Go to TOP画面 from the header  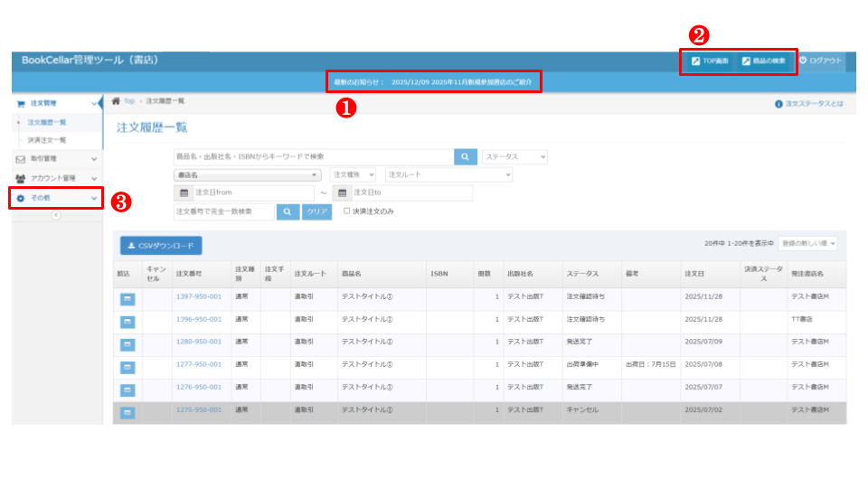tap(710, 61)
